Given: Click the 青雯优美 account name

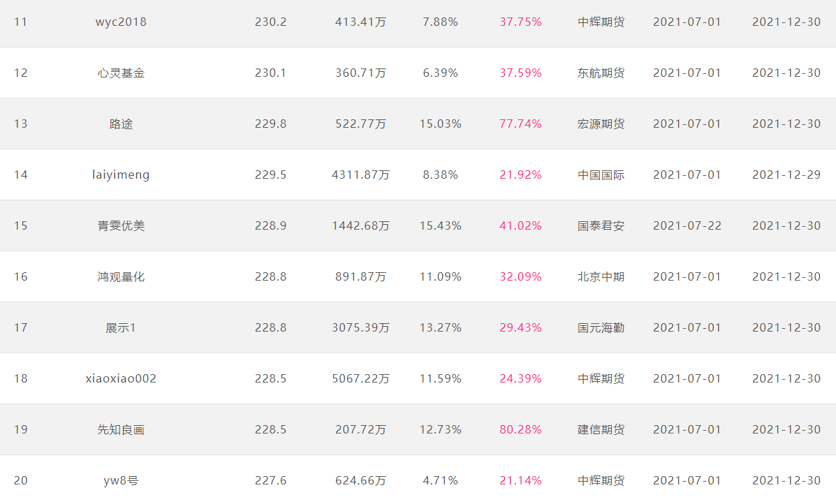Looking at the screenshot, I should tap(121, 226).
